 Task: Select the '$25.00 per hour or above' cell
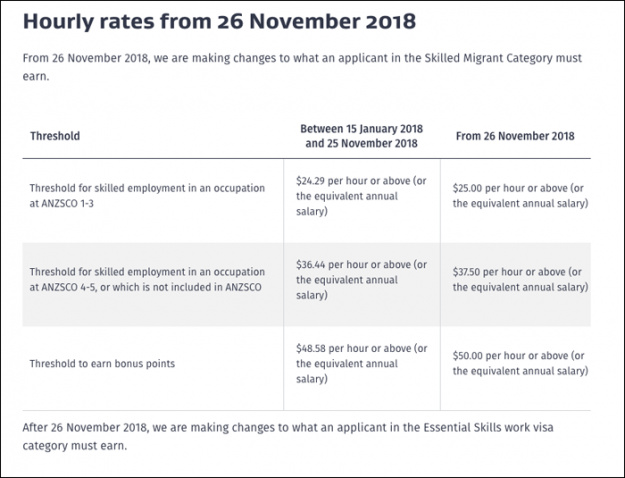point(520,195)
